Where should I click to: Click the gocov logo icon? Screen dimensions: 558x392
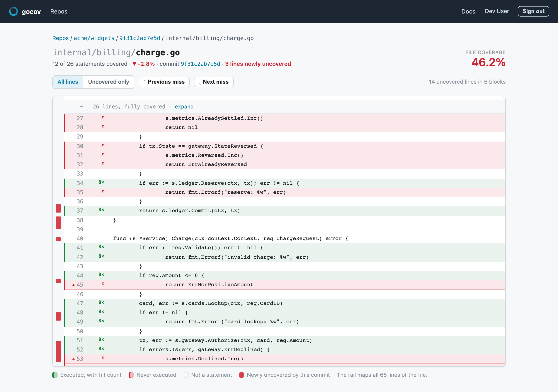[13, 11]
